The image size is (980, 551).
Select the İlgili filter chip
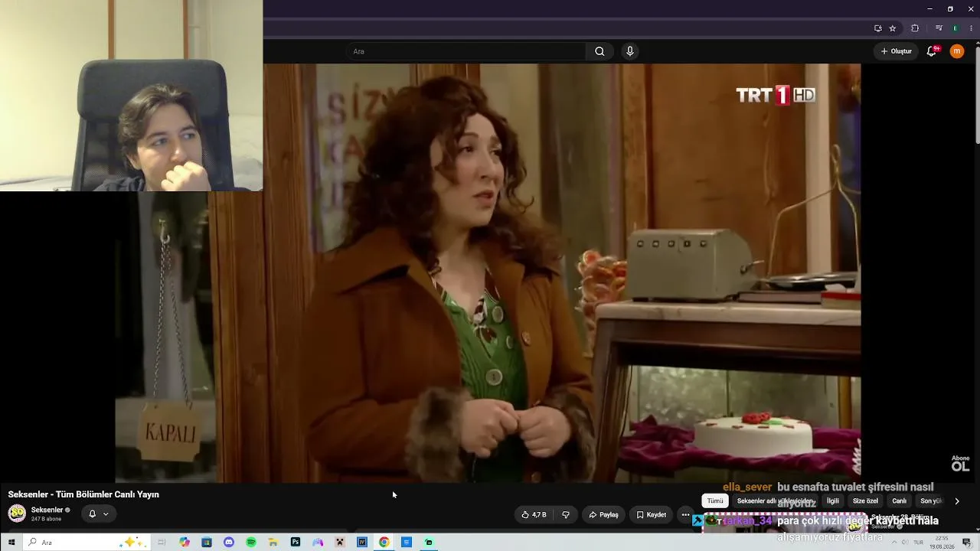(x=833, y=501)
